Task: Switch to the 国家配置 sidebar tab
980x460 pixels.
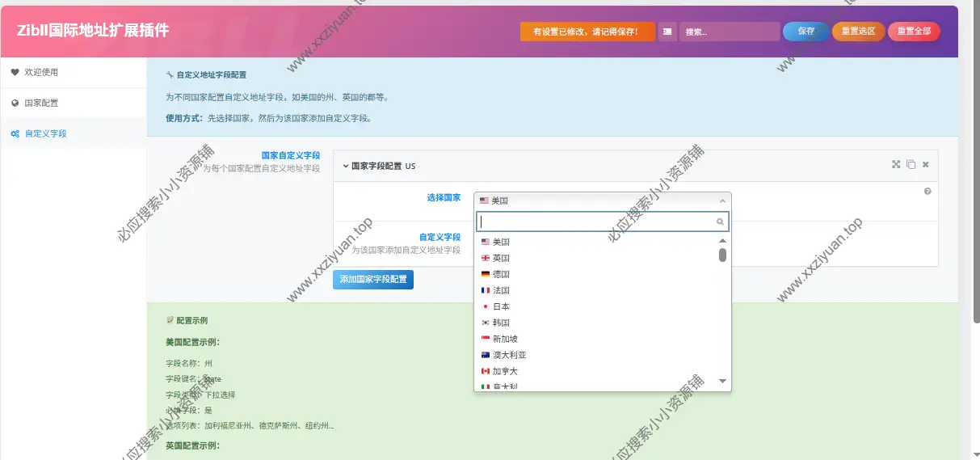Action: [x=41, y=103]
